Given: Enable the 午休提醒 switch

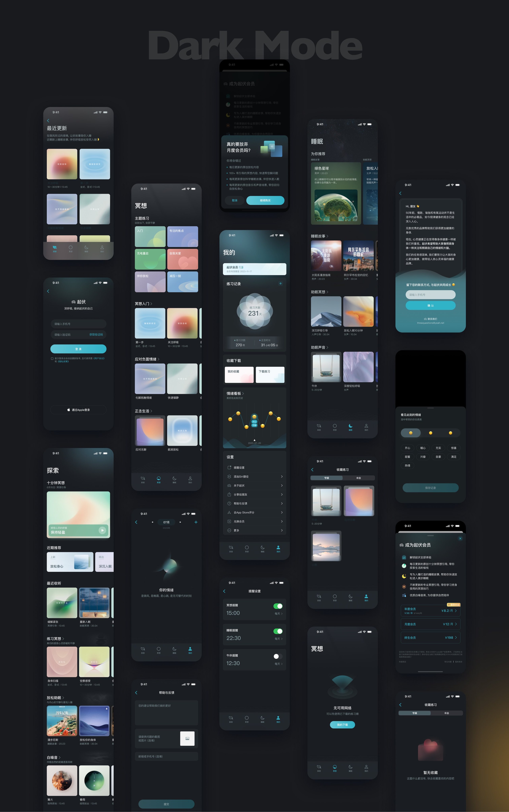Looking at the screenshot, I should pos(278,656).
